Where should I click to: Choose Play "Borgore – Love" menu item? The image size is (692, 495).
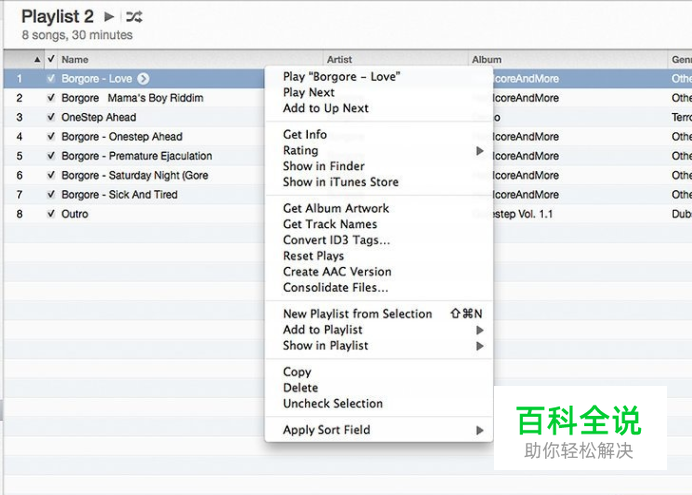[379, 77]
